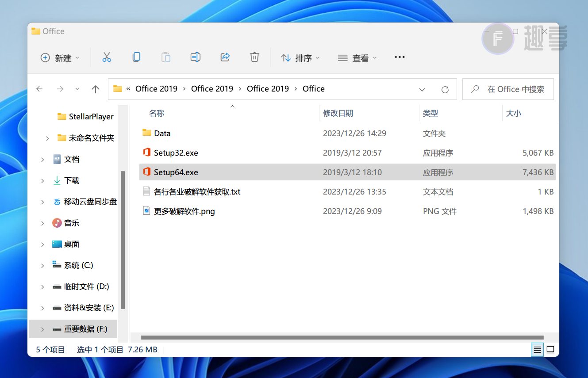The height and width of the screenshot is (378, 588).
Task: Click the 2023/12/26 14:29 date cell
Action: [x=354, y=133]
